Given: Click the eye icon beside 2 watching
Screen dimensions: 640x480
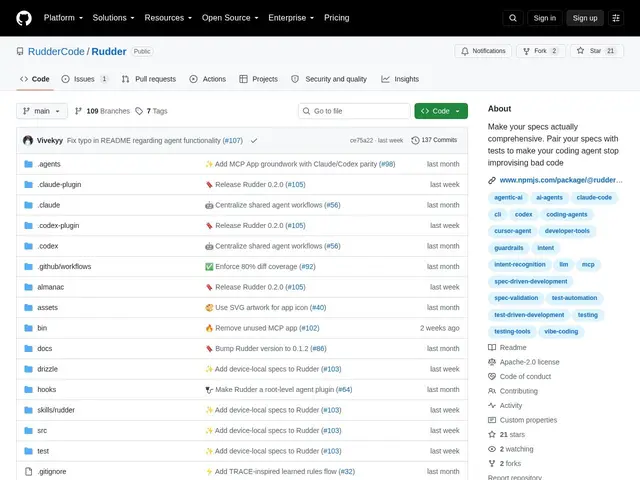Looking at the screenshot, I should (x=492, y=449).
